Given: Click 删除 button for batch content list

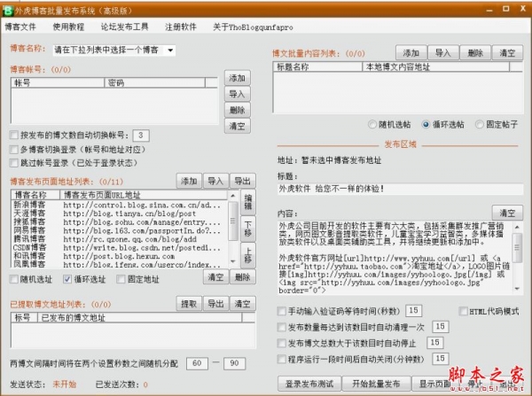Looking at the screenshot, I should click(x=475, y=53).
